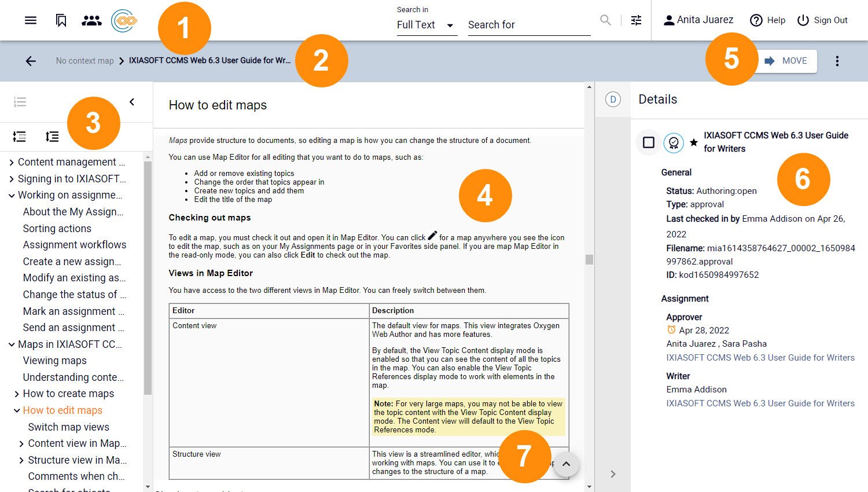Select Comments when ch... topic

point(76,476)
